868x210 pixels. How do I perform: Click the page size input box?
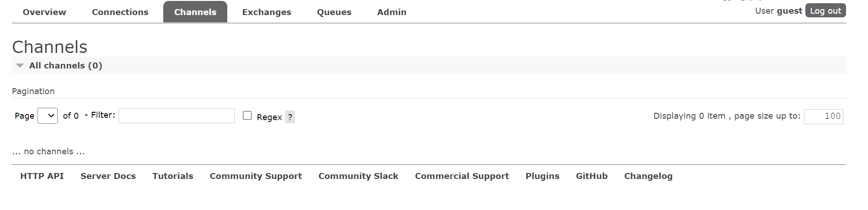click(x=823, y=116)
